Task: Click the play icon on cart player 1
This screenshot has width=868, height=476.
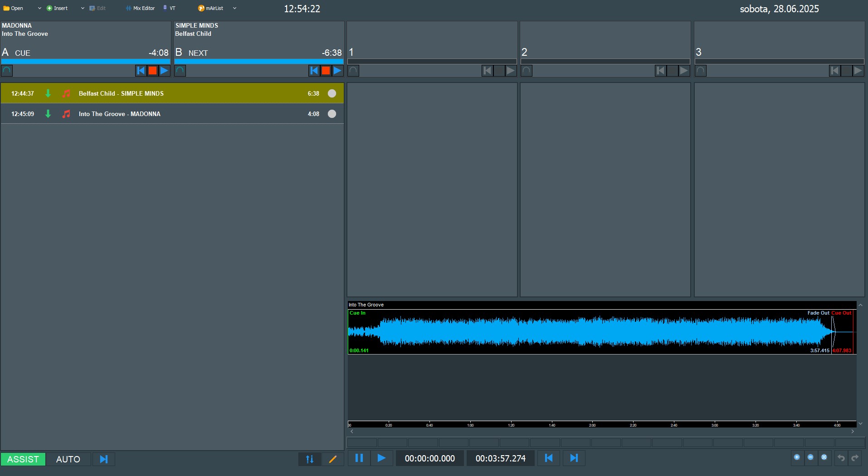Action: pos(511,71)
